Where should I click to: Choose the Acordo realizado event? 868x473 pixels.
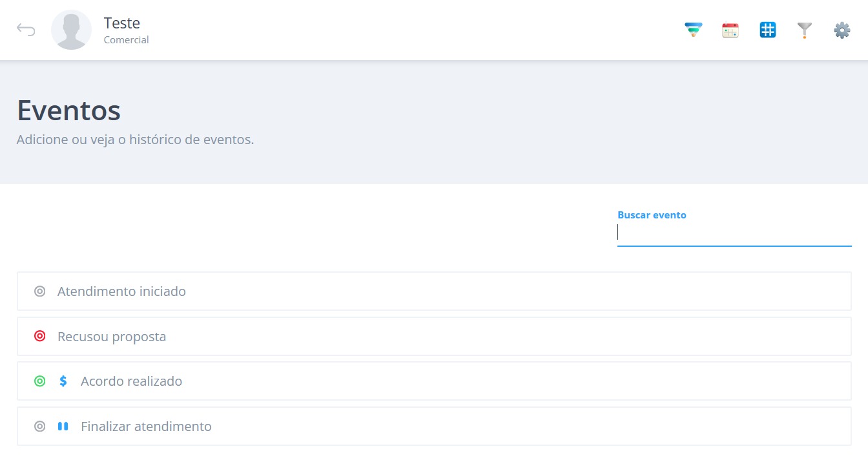pyautogui.click(x=434, y=381)
